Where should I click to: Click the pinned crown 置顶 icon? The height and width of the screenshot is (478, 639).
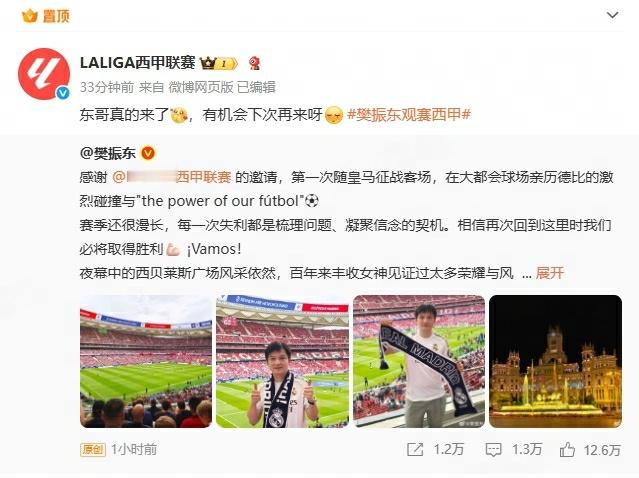30,16
